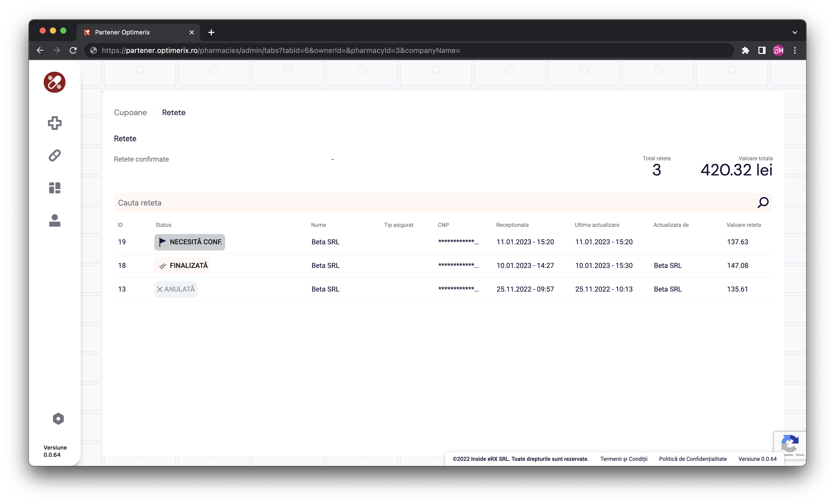Screen dimensions: 835x504
Task: Select prescription row ID 19
Action: point(443,242)
